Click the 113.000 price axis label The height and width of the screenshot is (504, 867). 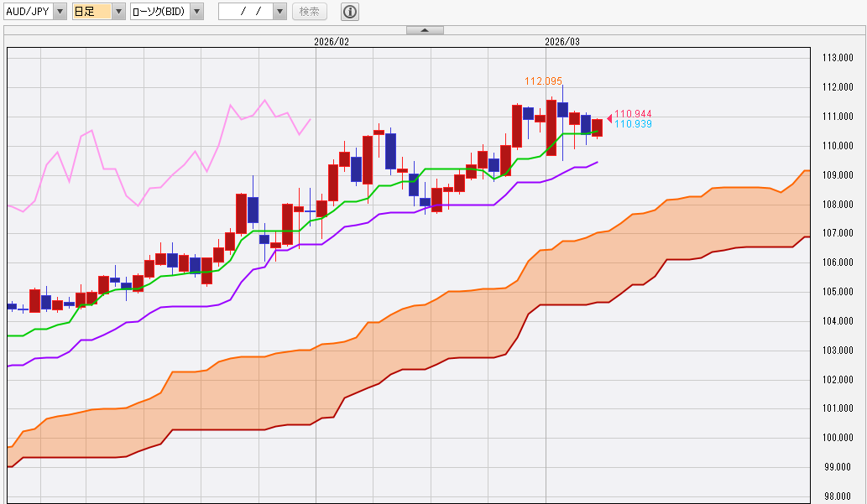click(838, 58)
